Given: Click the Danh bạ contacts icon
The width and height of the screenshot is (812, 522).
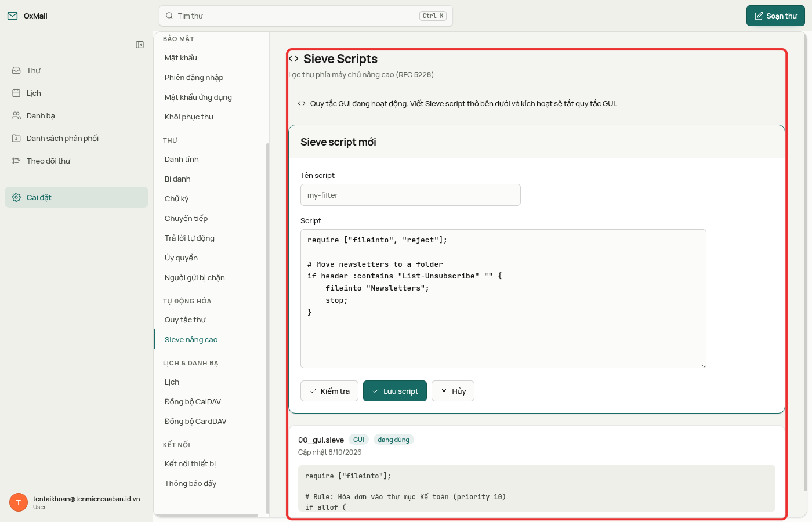Looking at the screenshot, I should (16, 115).
